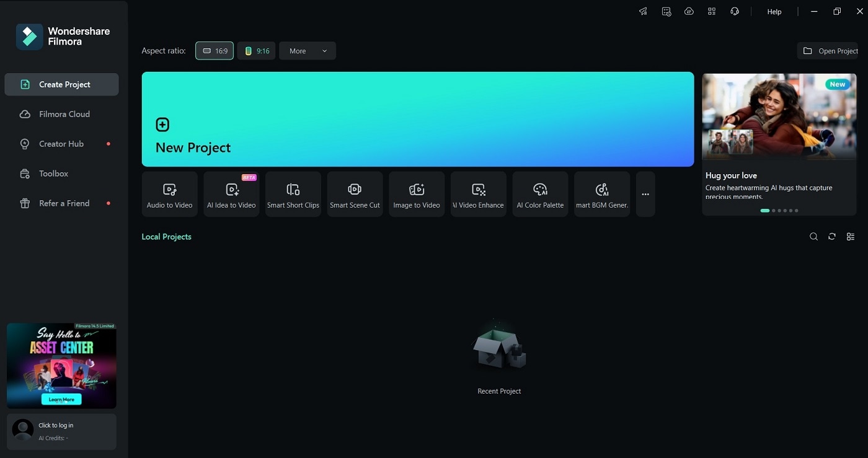This screenshot has height=458, width=868.
Task: Start a New Project
Action: tap(418, 119)
